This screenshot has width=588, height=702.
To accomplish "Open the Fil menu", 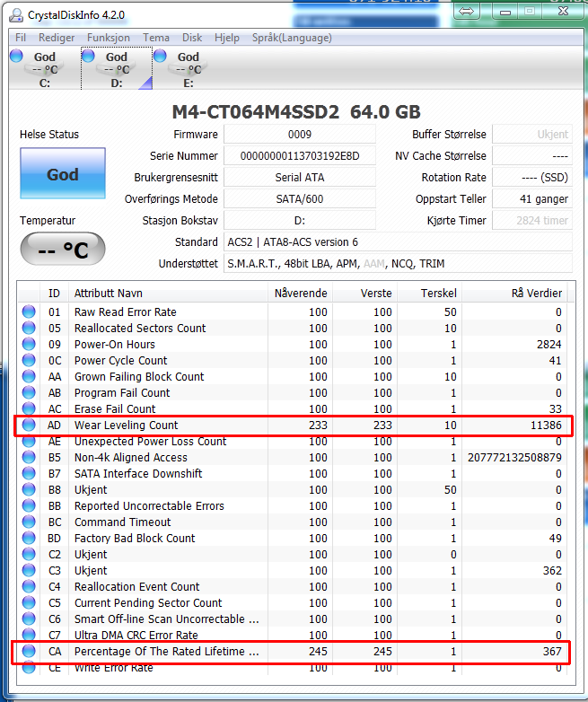I will (x=21, y=38).
